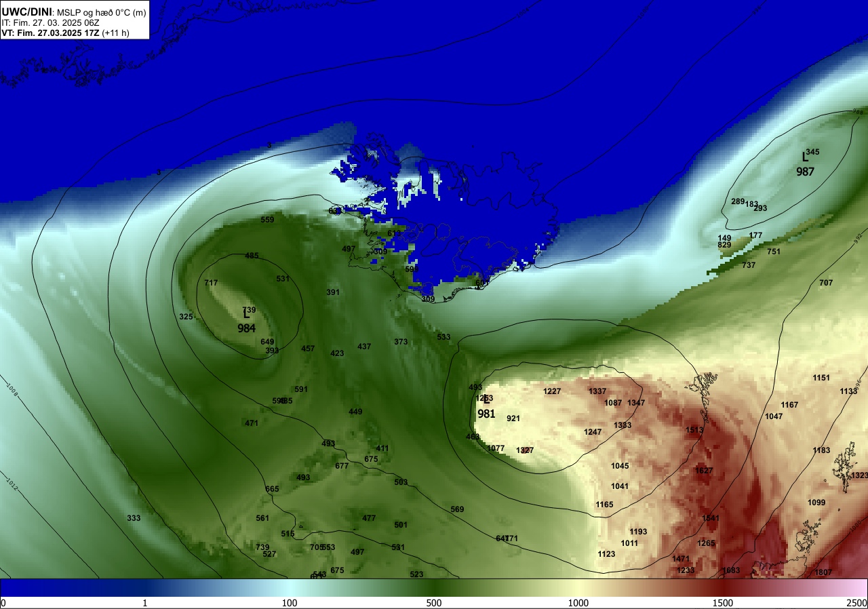This screenshot has width=868, height=609.
Task: Click the 984 low pressure label
Action: (x=247, y=328)
